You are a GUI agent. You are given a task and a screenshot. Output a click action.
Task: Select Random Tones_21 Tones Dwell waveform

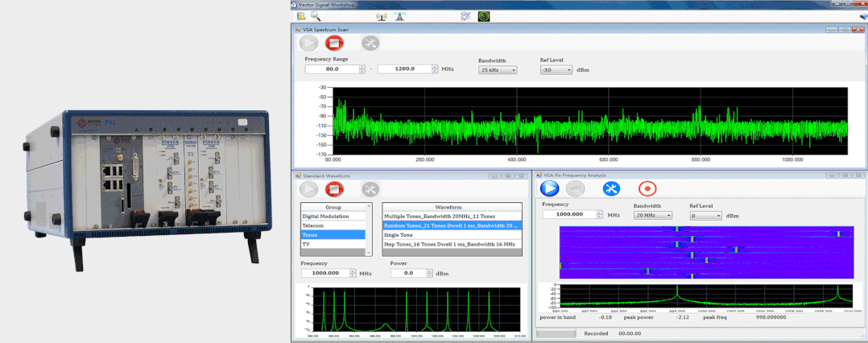pyautogui.click(x=452, y=225)
